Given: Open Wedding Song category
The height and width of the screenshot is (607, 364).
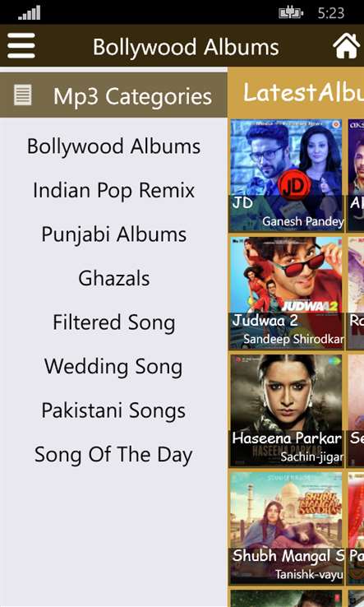Looking at the screenshot, I should [113, 367].
